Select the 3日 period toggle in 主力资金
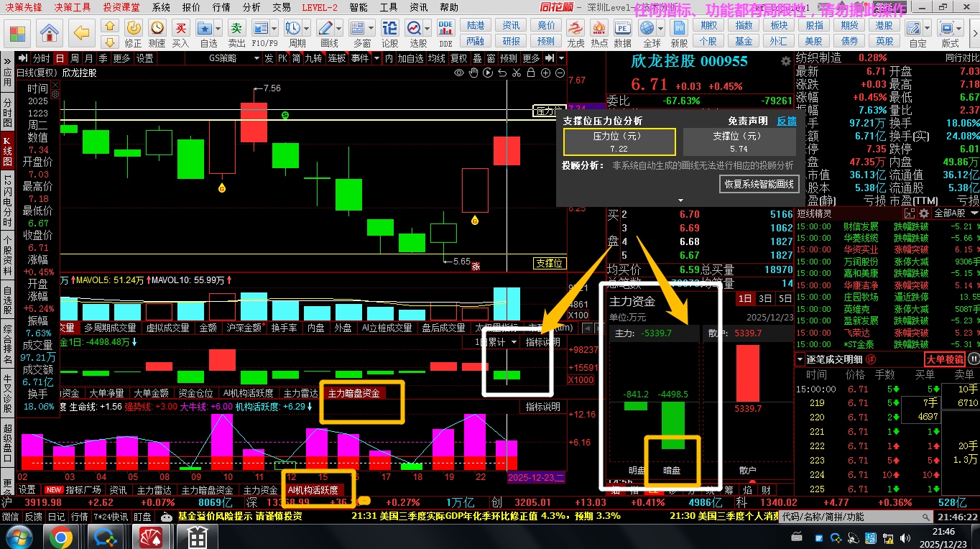 765,298
